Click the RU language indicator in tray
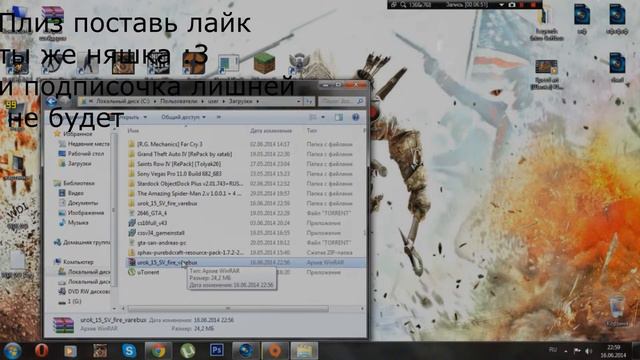 [553, 350]
